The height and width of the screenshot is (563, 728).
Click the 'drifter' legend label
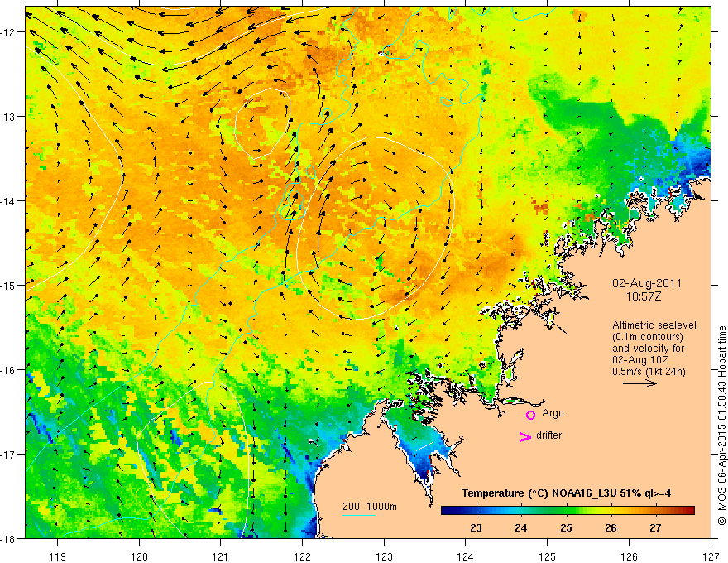click(548, 435)
